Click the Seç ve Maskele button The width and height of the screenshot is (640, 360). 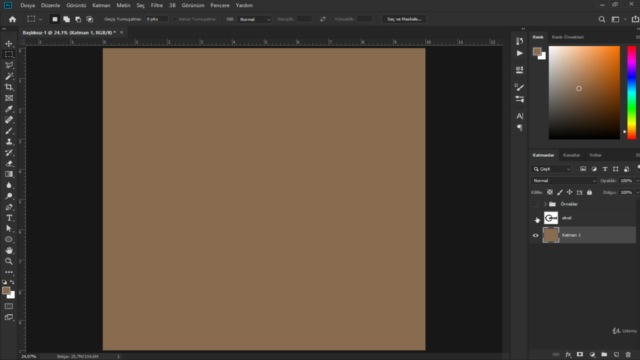[x=404, y=19]
